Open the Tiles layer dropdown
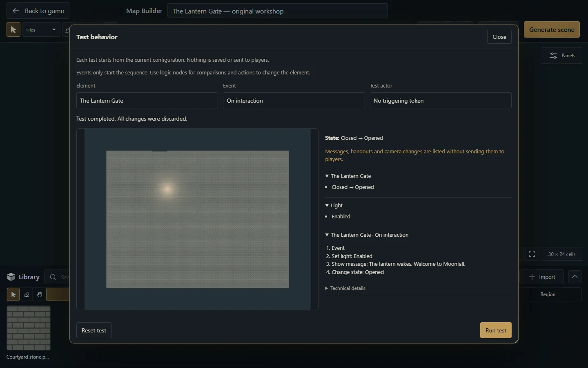The height and width of the screenshot is (368, 588). coord(41,30)
